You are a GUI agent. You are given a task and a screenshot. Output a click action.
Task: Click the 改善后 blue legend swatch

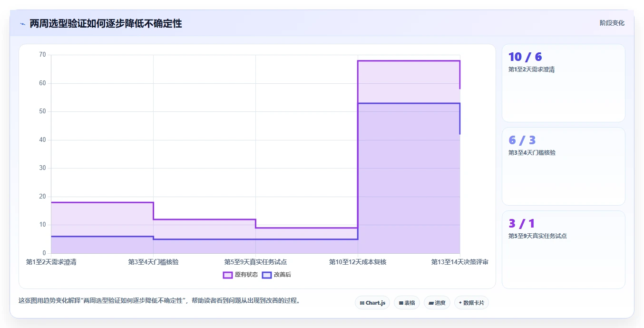tap(267, 275)
